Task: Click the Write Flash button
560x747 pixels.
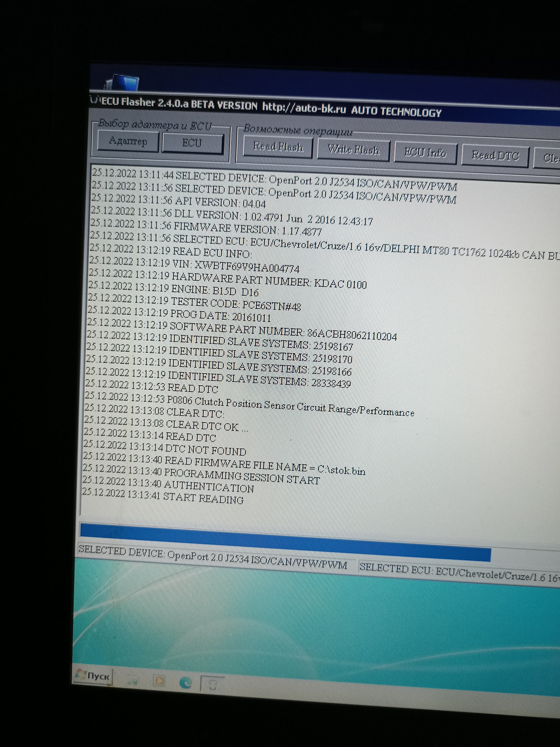Action: [x=353, y=150]
